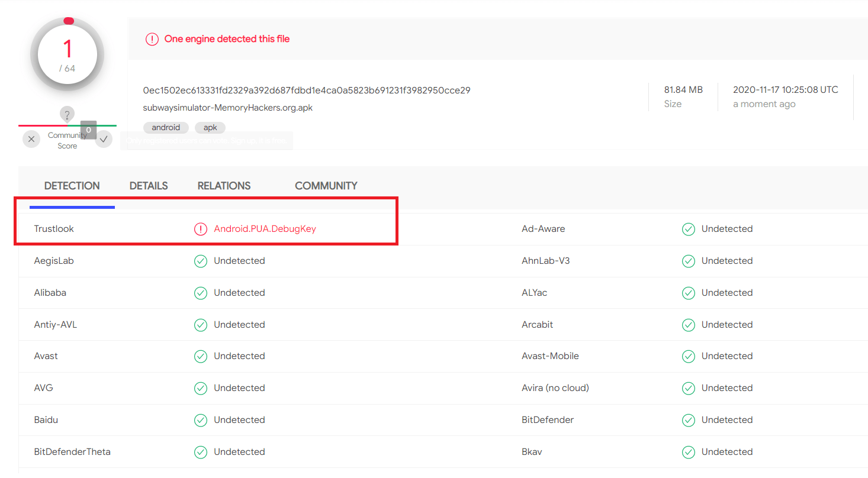Click the Android.PUA.DebugKey detection label
The height and width of the screenshot is (478, 868).
(x=265, y=229)
